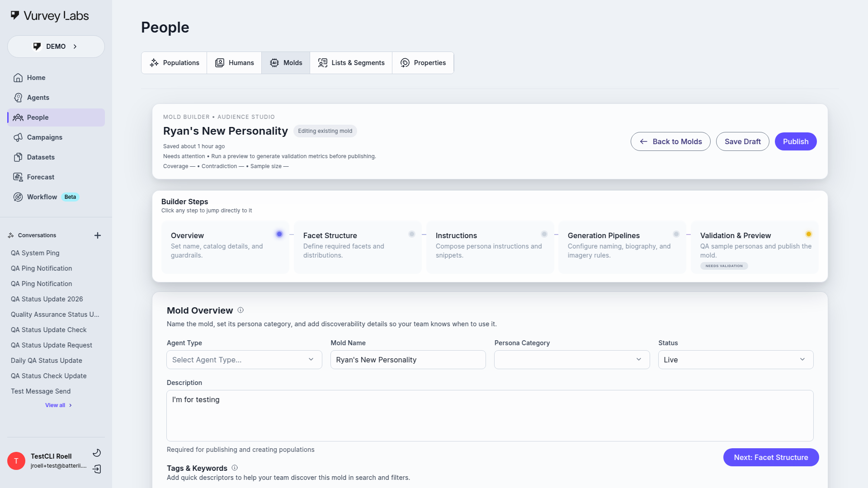Viewport: 868px width, 488px height.
Task: Click the Workflow target icon
Action: [18, 197]
